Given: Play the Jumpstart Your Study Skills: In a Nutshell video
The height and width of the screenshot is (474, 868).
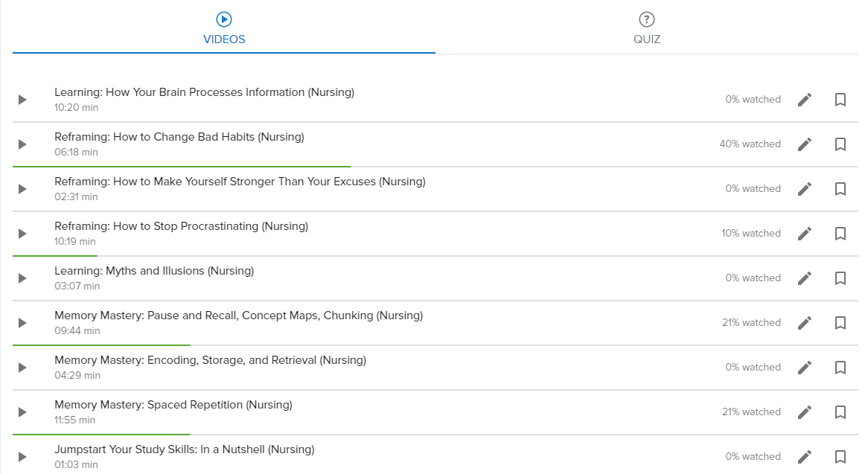Looking at the screenshot, I should [x=22, y=456].
